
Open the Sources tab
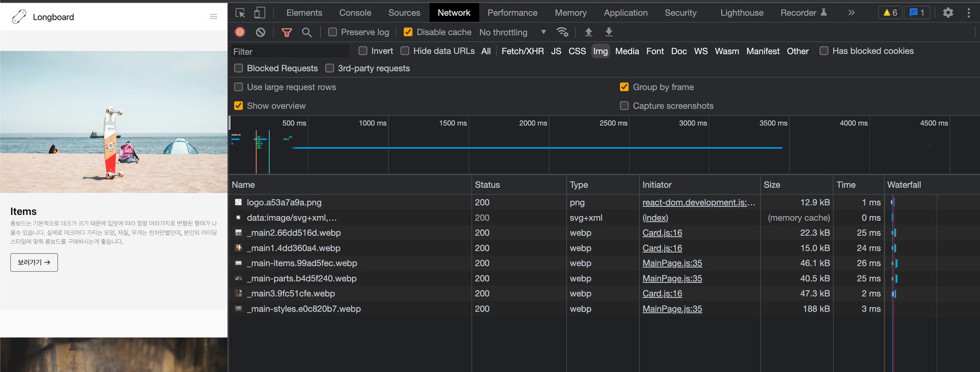[x=404, y=13]
